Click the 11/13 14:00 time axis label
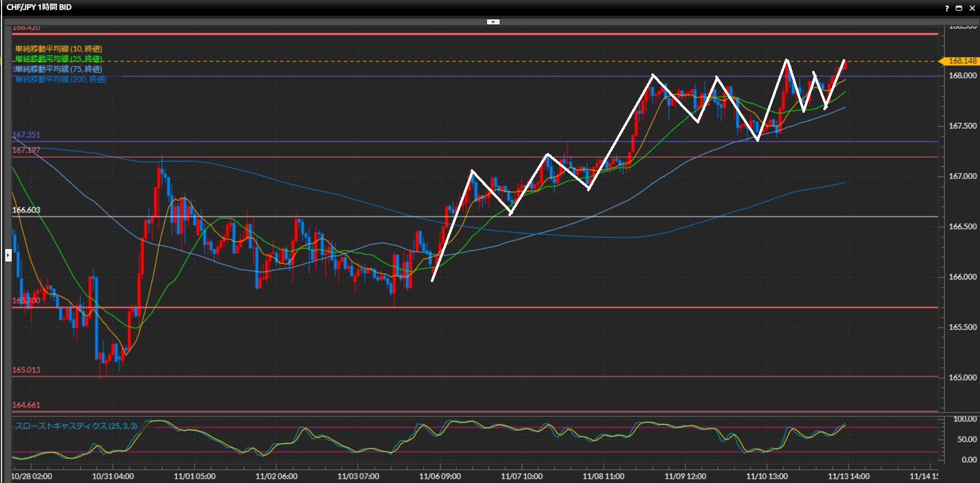This screenshot has width=980, height=483. [848, 476]
